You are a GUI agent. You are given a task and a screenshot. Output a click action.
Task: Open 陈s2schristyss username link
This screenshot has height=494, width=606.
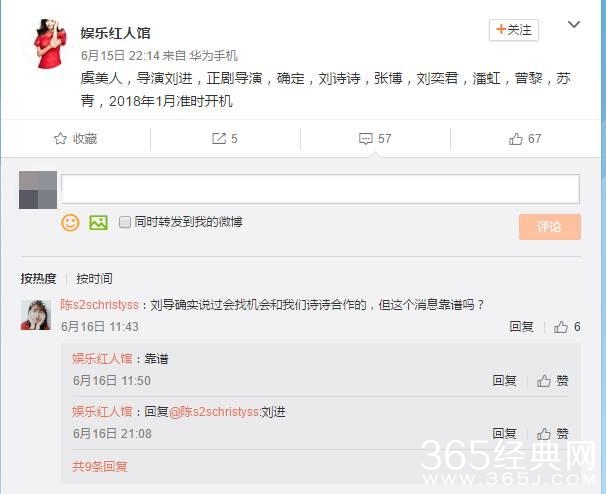coord(99,305)
